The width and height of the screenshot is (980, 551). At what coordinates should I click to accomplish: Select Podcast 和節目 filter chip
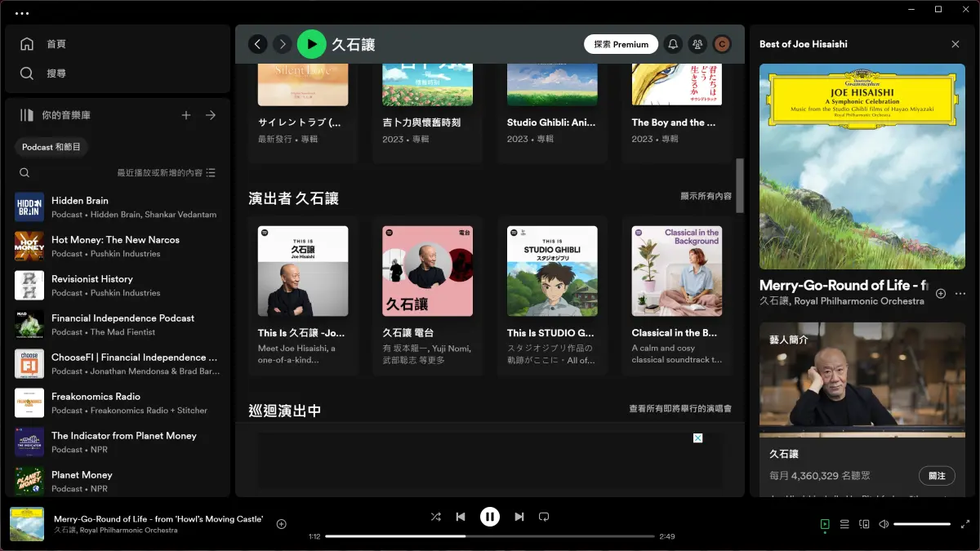(x=52, y=147)
